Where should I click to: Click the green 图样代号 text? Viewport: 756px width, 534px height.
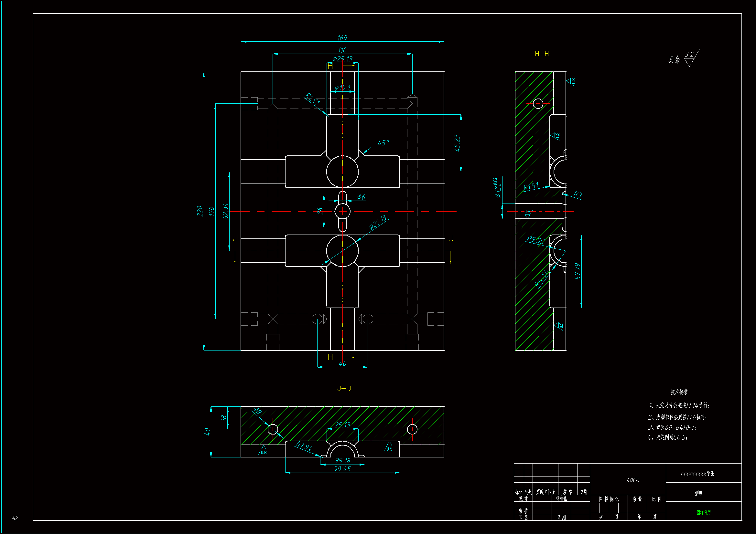pos(704,512)
